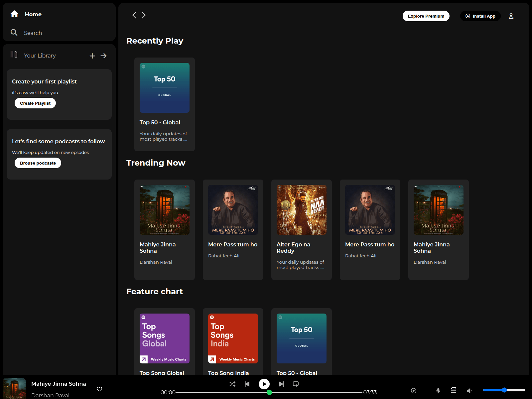532x399 pixels.
Task: Open Your Library label
Action: tap(40, 56)
